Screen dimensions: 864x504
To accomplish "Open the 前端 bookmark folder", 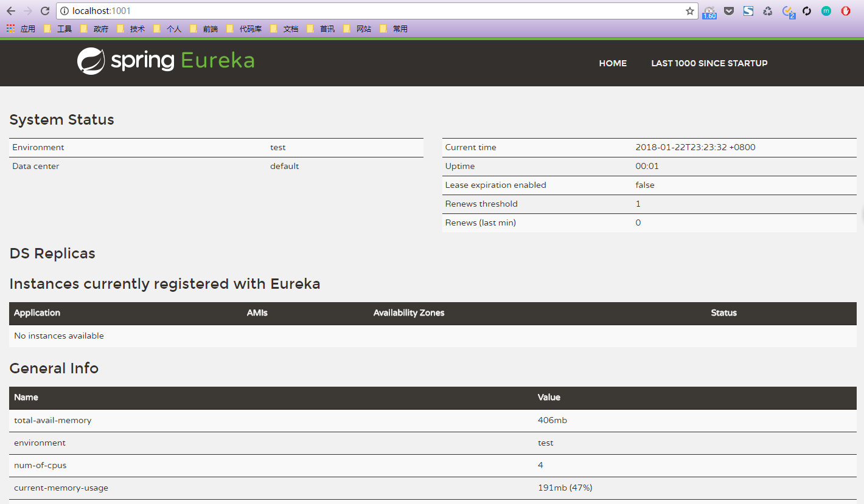I will click(x=204, y=29).
